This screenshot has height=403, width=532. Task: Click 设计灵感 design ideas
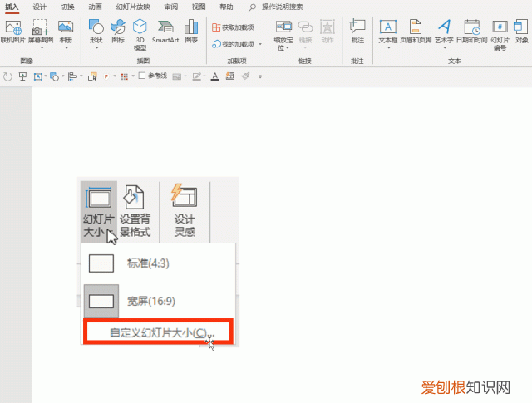tap(185, 211)
